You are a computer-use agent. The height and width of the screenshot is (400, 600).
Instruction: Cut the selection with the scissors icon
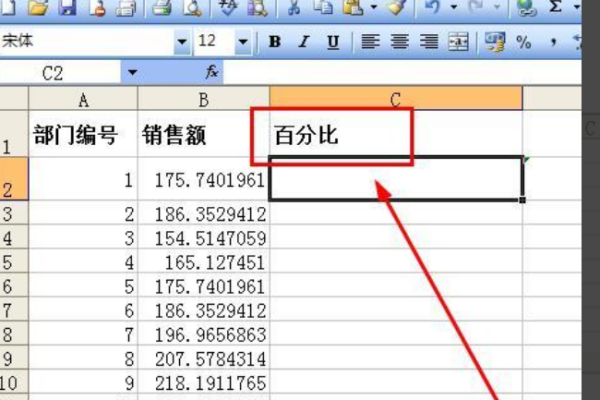point(293,7)
